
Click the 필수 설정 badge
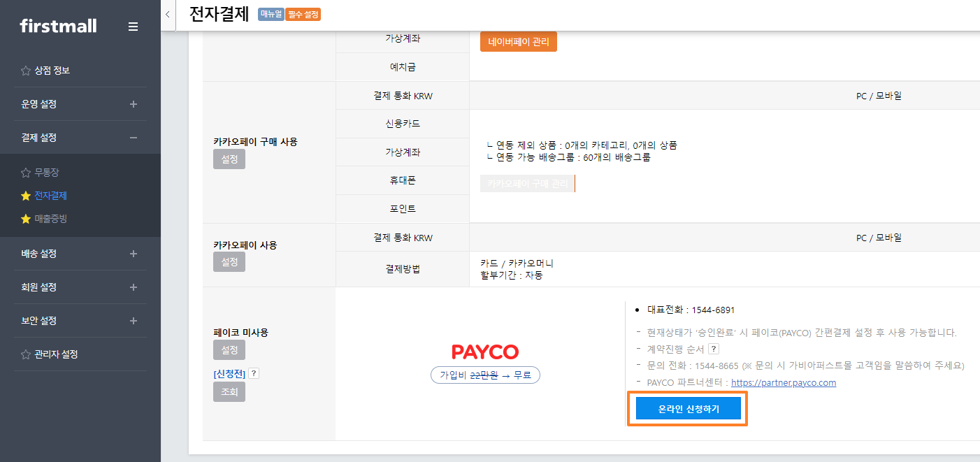[x=303, y=14]
